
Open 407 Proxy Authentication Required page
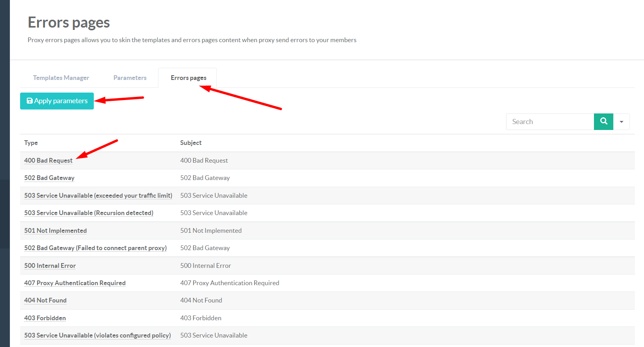[75, 283]
